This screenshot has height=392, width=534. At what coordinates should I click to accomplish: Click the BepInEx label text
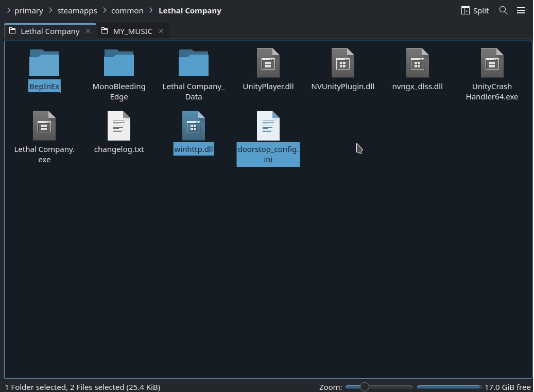coord(44,87)
